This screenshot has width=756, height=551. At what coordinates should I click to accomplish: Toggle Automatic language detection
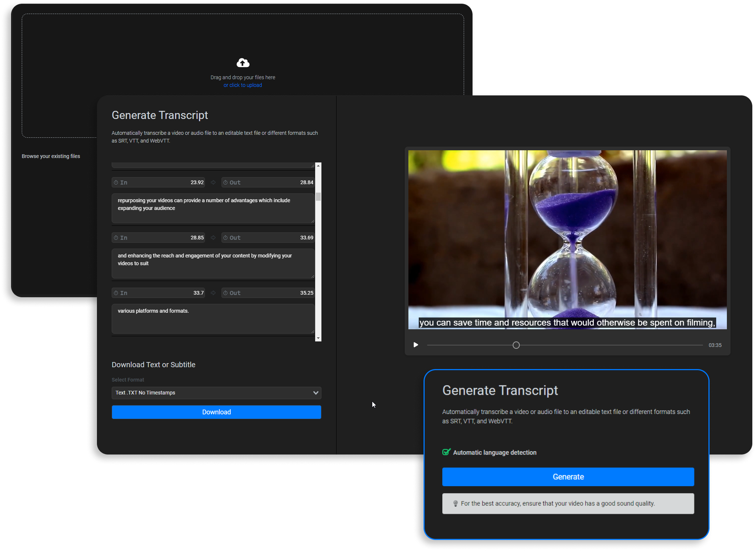point(446,452)
